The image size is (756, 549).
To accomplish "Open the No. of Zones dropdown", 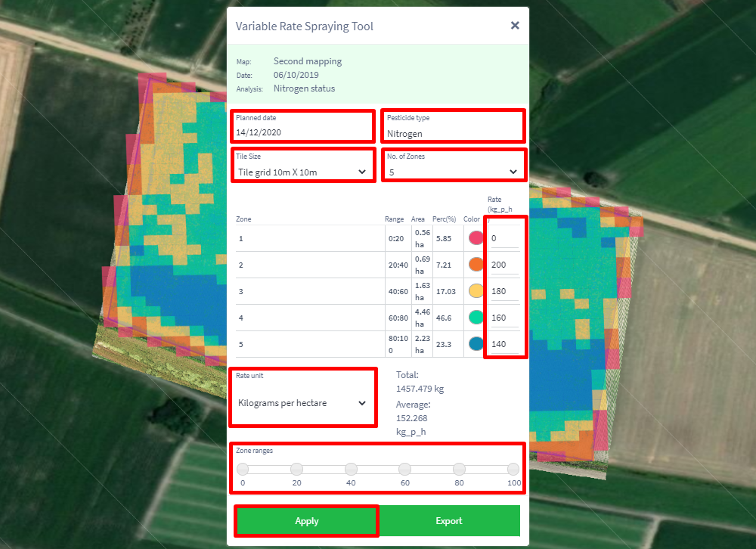I will click(x=453, y=166).
